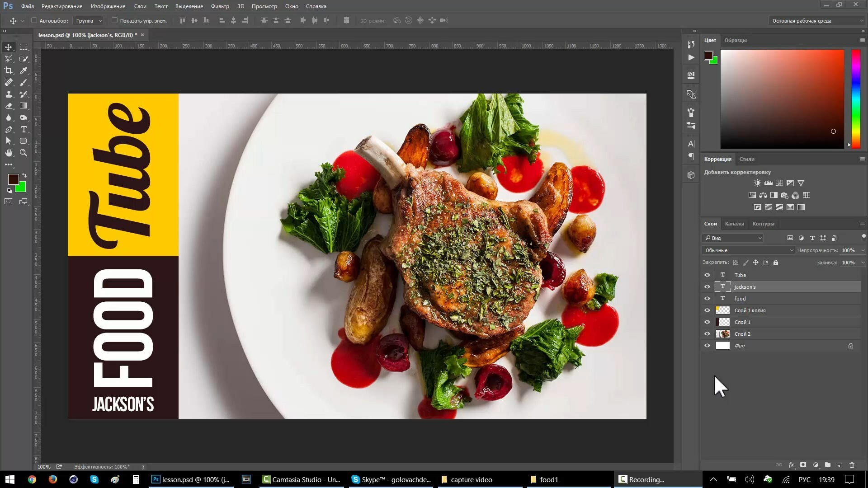Select the Eraser tool
The image size is (868, 488).
[x=9, y=106]
